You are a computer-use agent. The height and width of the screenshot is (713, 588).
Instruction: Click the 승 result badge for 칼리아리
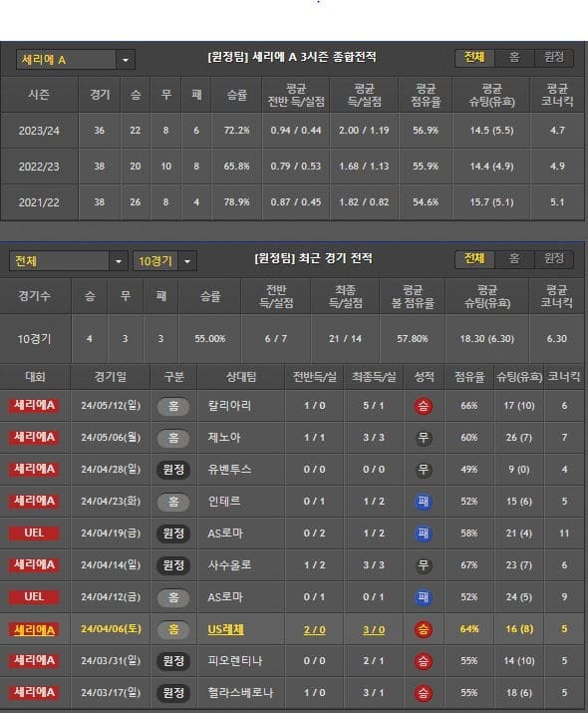click(x=423, y=406)
